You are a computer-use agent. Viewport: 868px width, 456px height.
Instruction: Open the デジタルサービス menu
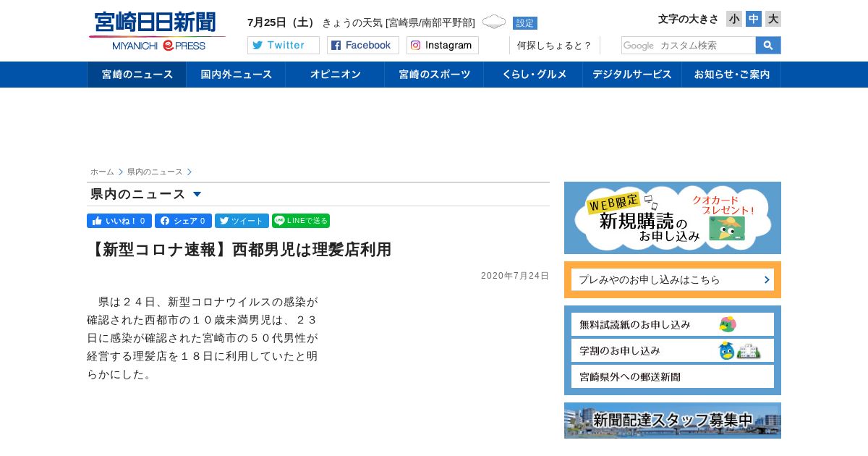click(632, 75)
